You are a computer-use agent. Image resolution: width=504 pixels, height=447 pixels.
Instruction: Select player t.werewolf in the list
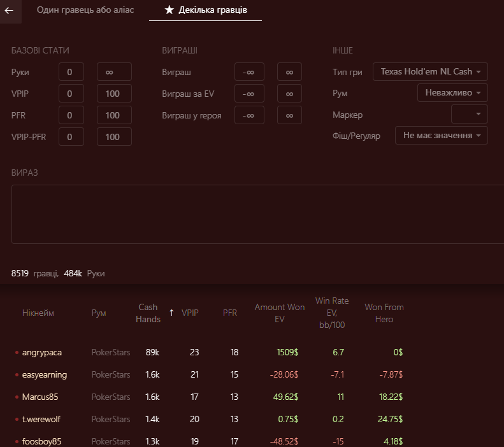click(41, 420)
